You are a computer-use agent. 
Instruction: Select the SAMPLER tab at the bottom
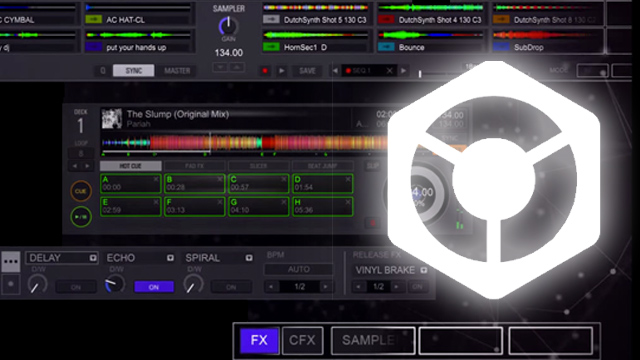(x=373, y=340)
